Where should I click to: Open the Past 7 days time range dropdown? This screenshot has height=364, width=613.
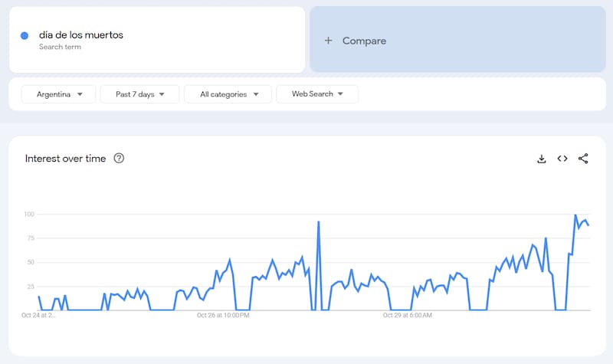139,94
